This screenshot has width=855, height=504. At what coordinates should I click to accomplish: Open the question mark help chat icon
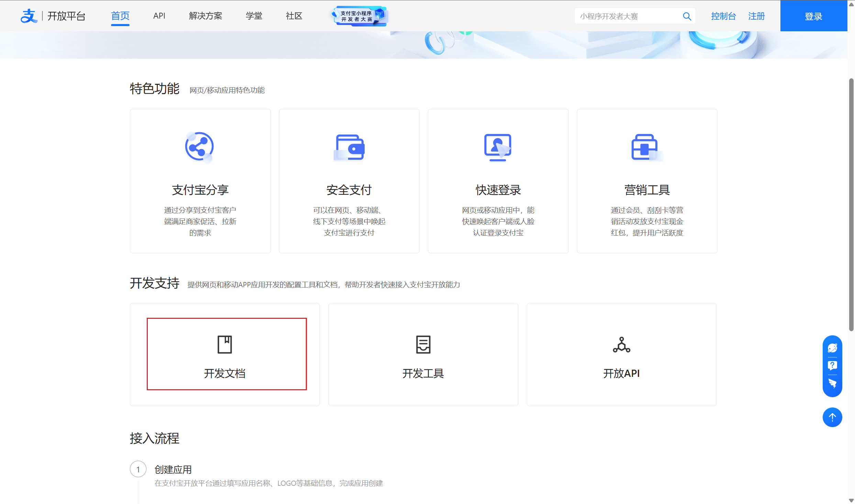tap(832, 366)
